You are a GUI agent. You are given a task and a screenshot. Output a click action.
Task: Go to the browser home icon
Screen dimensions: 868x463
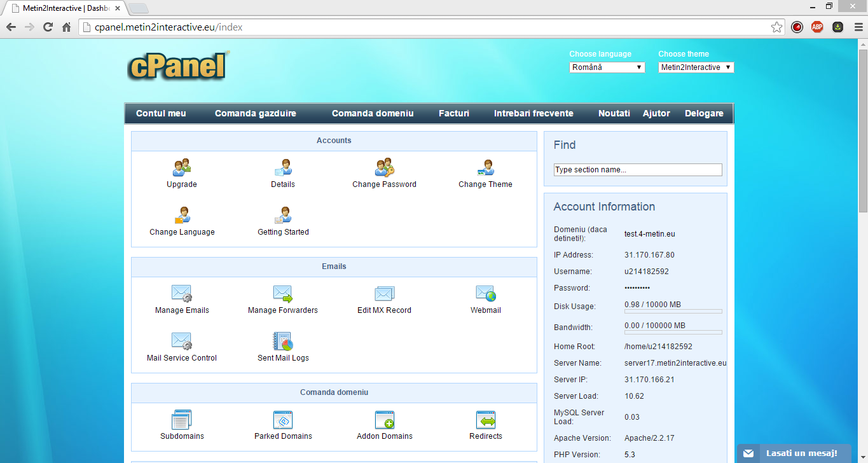66,27
